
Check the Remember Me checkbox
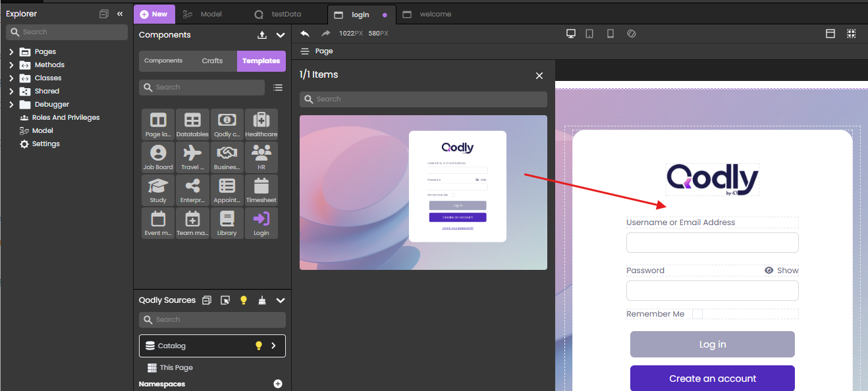point(697,314)
